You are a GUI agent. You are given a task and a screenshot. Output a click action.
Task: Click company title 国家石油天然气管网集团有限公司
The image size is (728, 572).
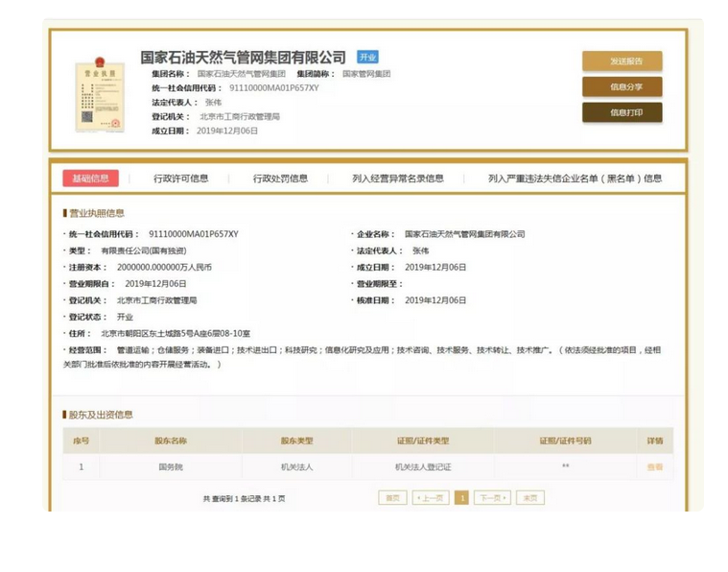click(244, 58)
